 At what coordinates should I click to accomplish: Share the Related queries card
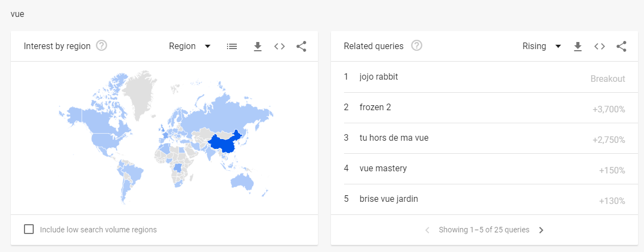coord(622,46)
